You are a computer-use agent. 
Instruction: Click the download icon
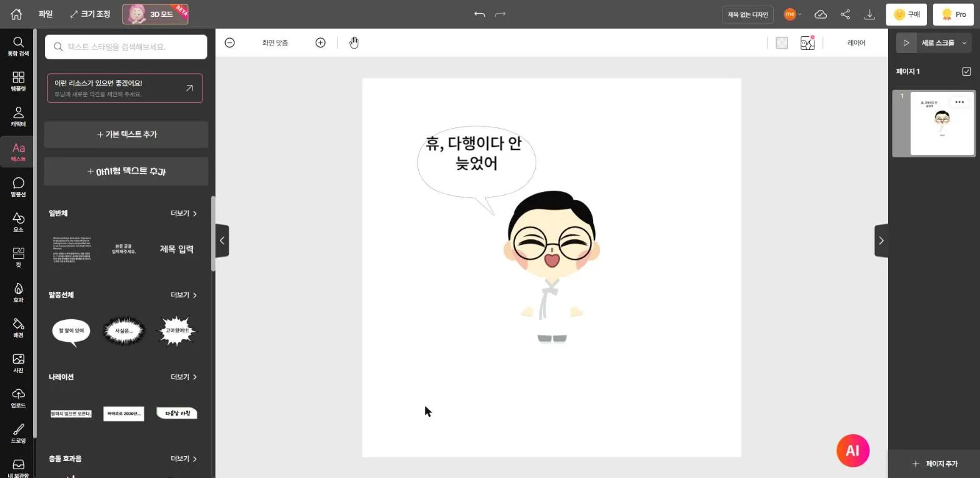pos(869,14)
